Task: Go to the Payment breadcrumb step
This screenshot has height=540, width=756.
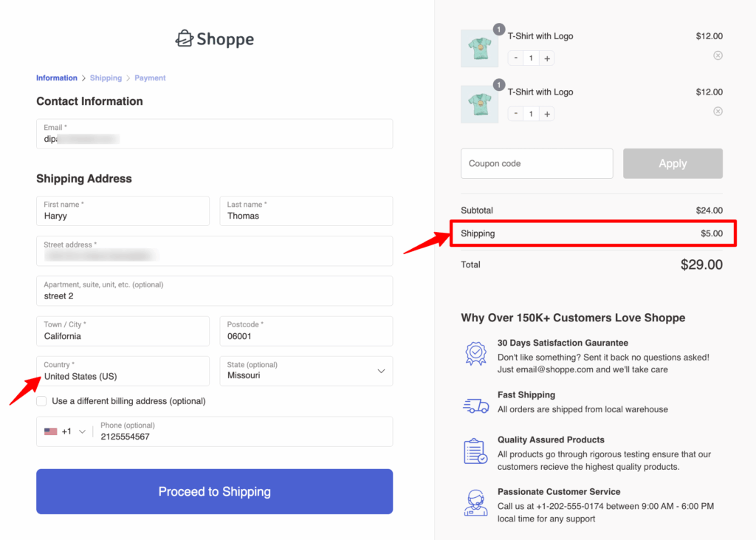Action: [150, 78]
